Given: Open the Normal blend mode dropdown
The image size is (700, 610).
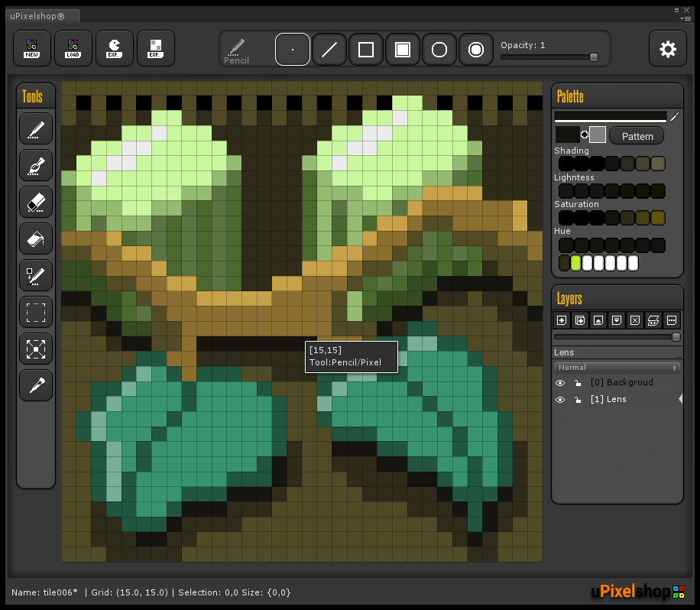Looking at the screenshot, I should click(x=616, y=367).
